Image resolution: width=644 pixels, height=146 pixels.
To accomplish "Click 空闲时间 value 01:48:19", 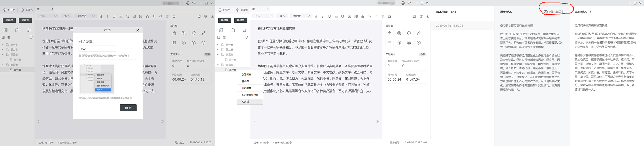I will [197, 79].
